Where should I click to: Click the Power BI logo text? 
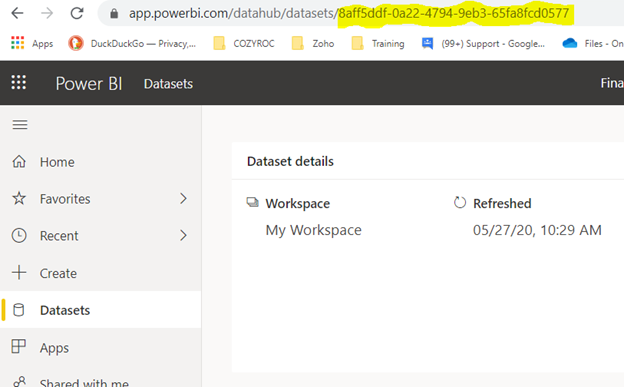click(89, 84)
